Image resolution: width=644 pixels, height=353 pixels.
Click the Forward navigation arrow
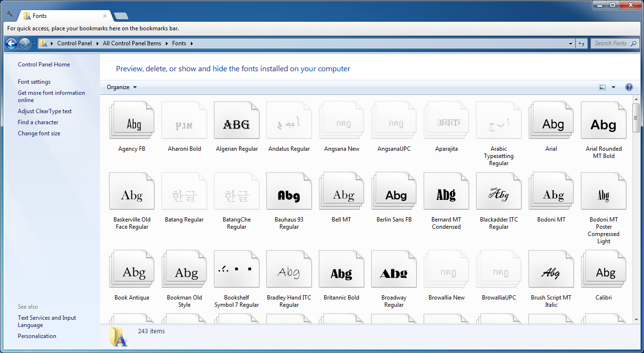25,43
